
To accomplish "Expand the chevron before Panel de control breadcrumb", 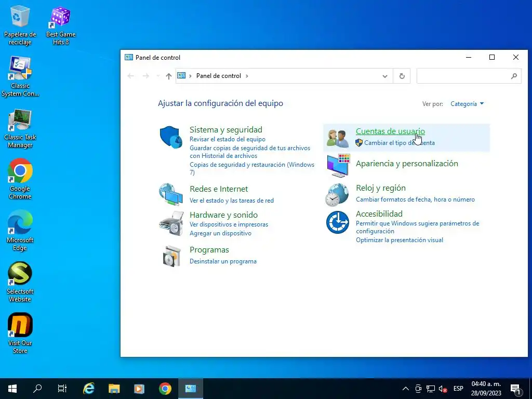I will pos(190,76).
